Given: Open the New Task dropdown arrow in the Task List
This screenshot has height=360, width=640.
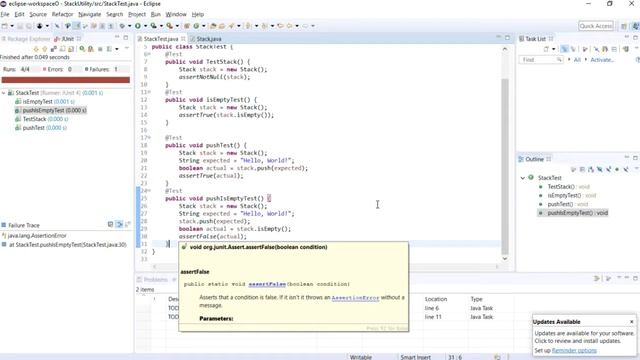Looking at the screenshot, I should tap(553, 49).
